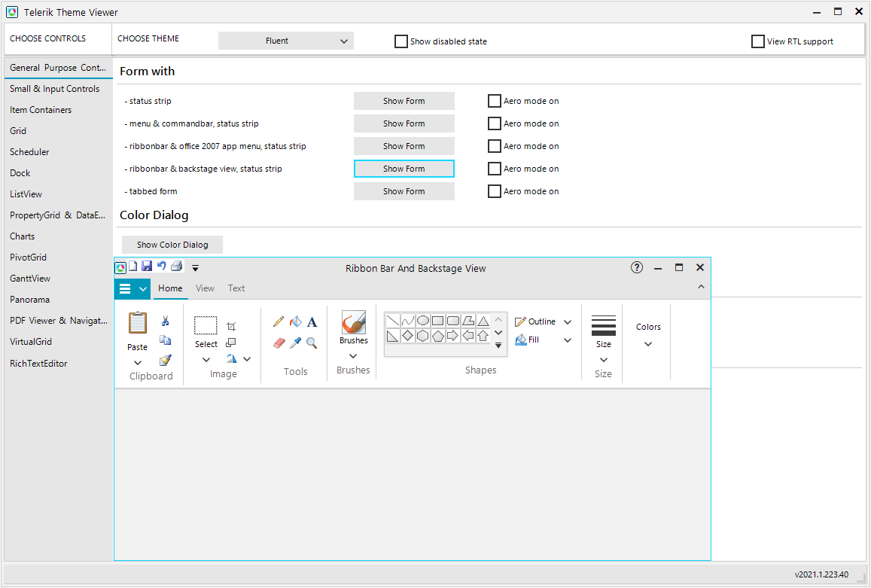Check Aero mode for backstage view row
This screenshot has width=871, height=588.
(495, 169)
